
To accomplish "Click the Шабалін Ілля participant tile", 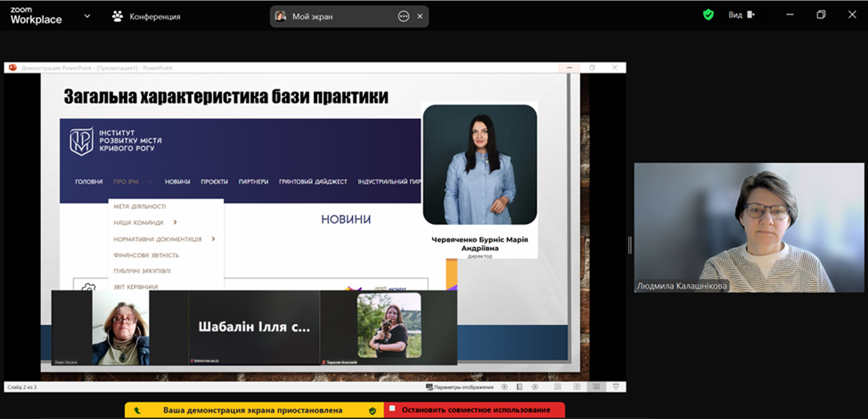I will (x=254, y=327).
